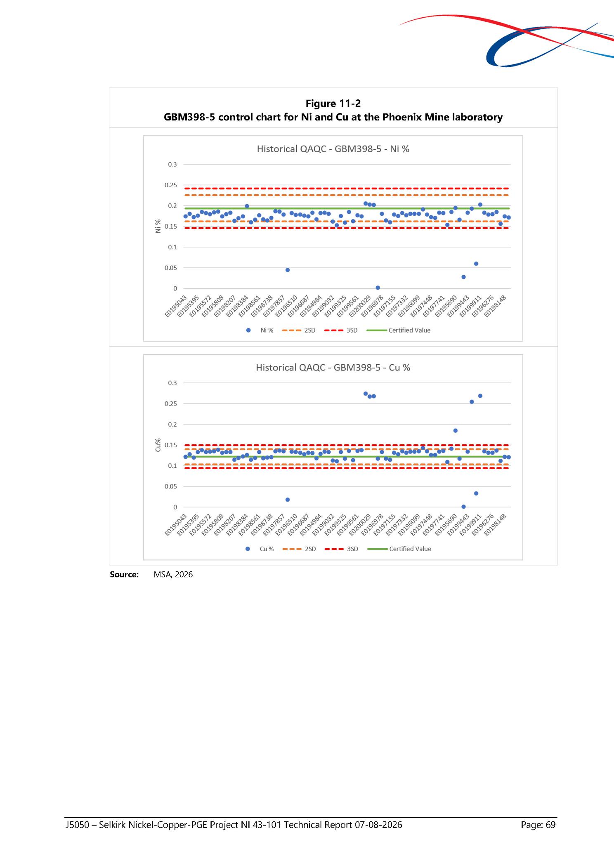614x868 pixels.
Task: Click x-axis label "E0200029" in the Ni chart
Action: [x=360, y=306]
